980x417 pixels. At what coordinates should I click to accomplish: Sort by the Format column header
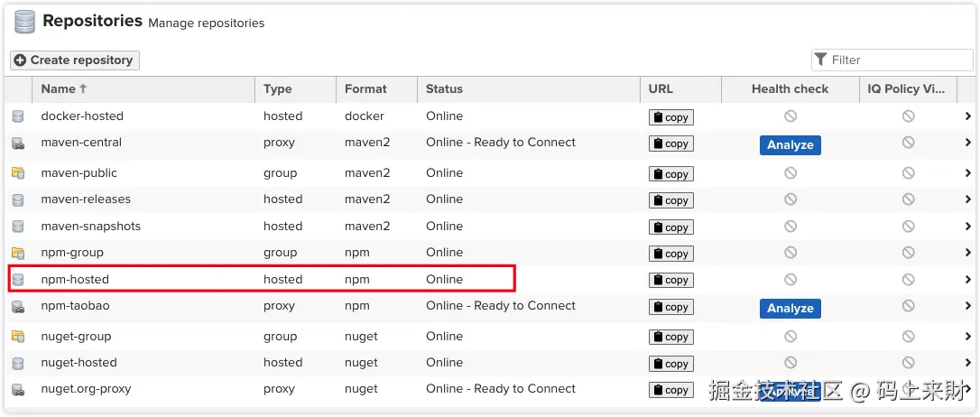[377, 89]
